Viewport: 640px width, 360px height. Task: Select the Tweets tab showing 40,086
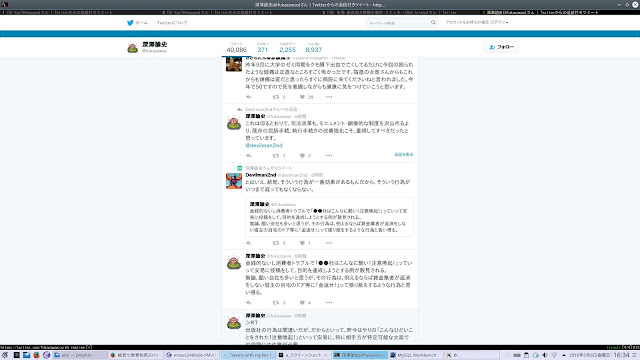237,47
